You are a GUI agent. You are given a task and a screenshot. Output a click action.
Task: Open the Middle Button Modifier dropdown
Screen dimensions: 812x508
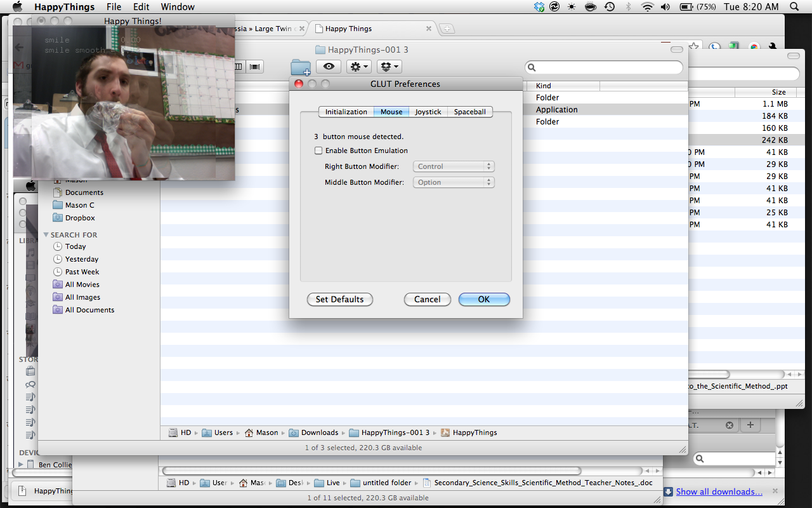tap(453, 182)
